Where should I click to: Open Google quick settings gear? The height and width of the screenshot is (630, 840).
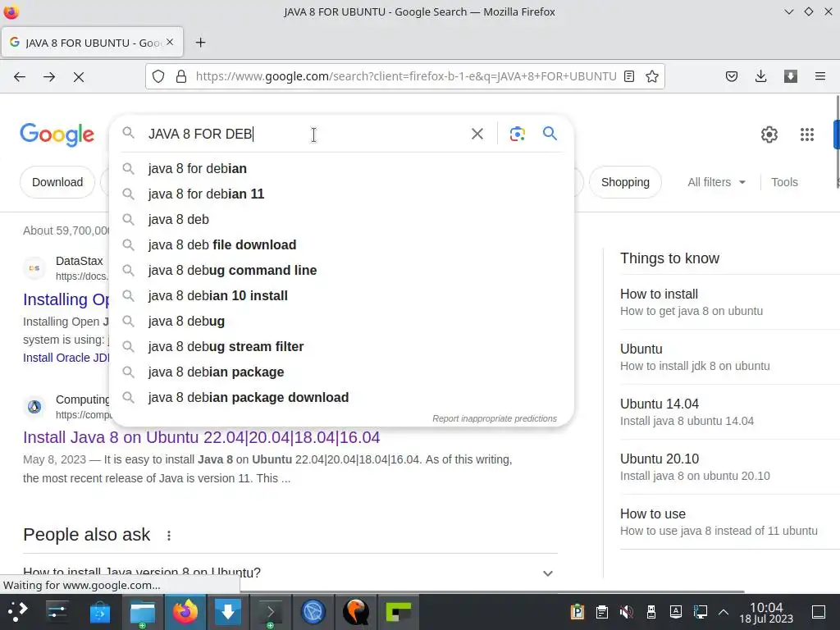pos(769,135)
